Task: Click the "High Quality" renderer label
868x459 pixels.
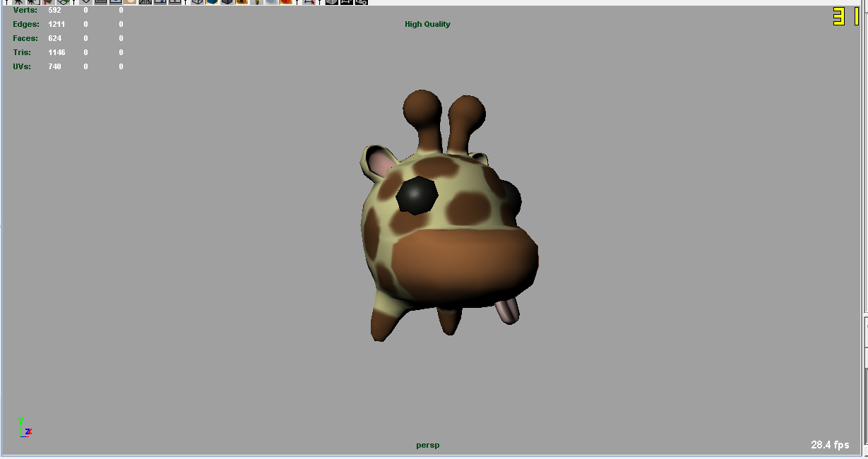Action: 427,24
